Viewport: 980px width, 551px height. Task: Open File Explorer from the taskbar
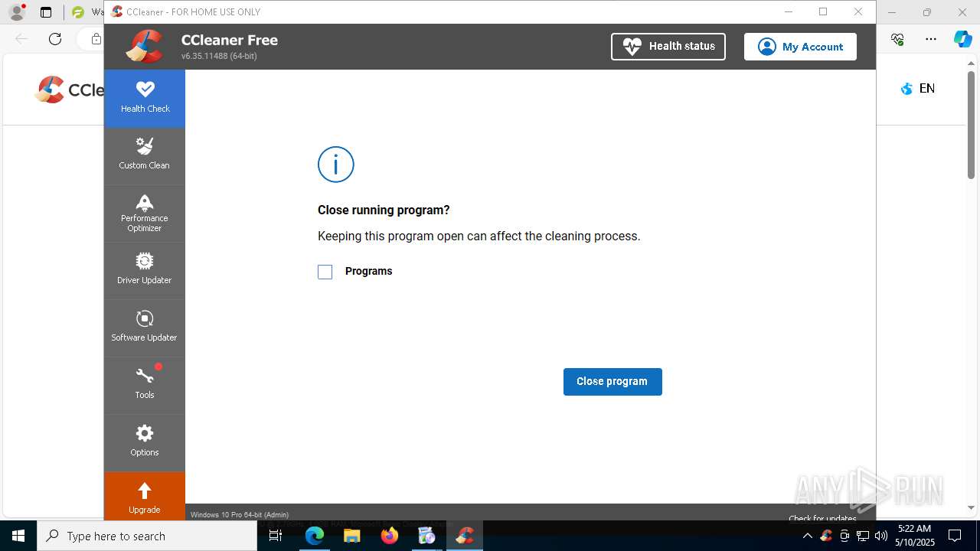352,536
